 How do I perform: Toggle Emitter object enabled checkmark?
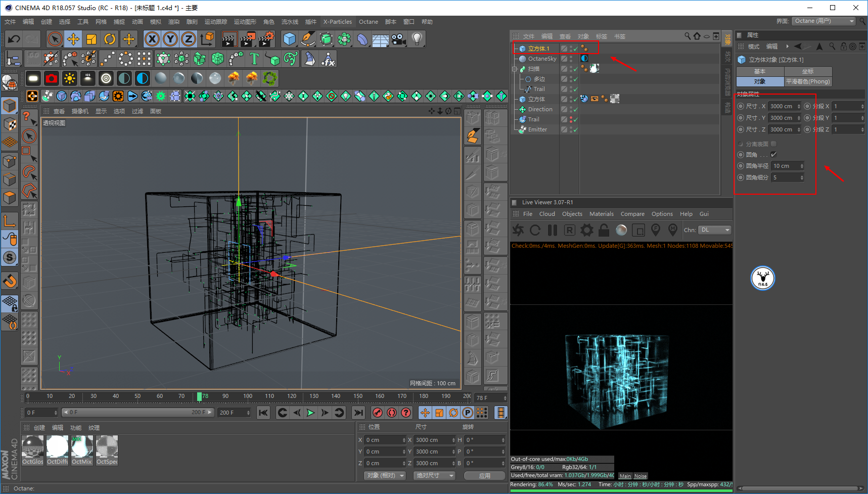pyautogui.click(x=575, y=129)
